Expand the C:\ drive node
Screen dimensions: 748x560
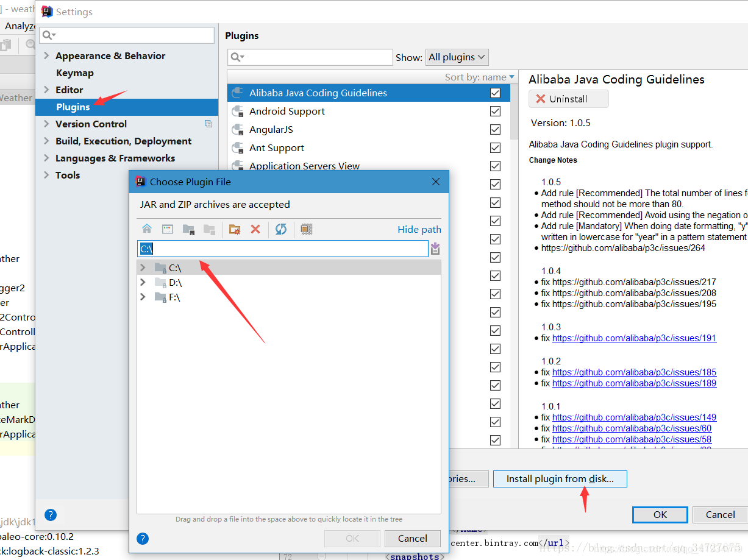(143, 268)
